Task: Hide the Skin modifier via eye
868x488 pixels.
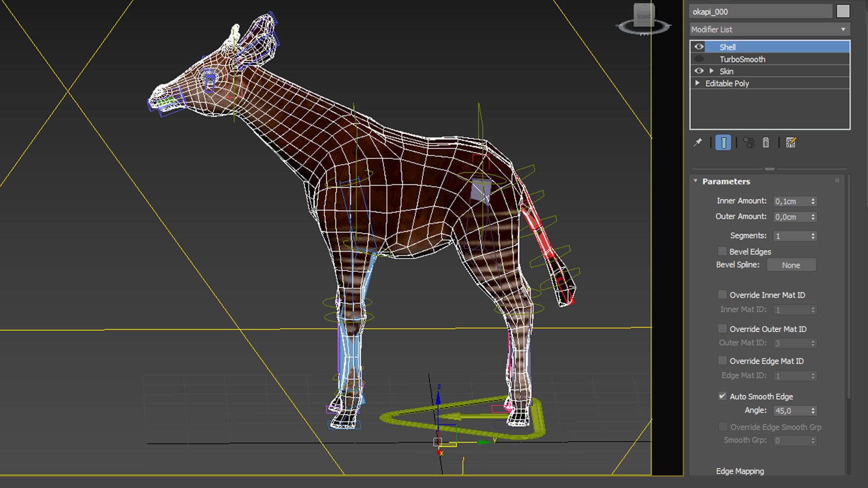Action: click(699, 71)
